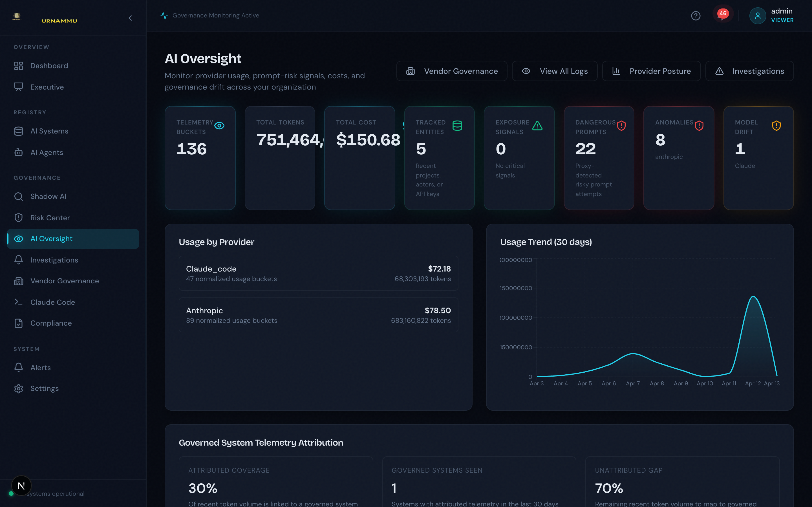Click the Claude Code terminal icon

tap(18, 302)
